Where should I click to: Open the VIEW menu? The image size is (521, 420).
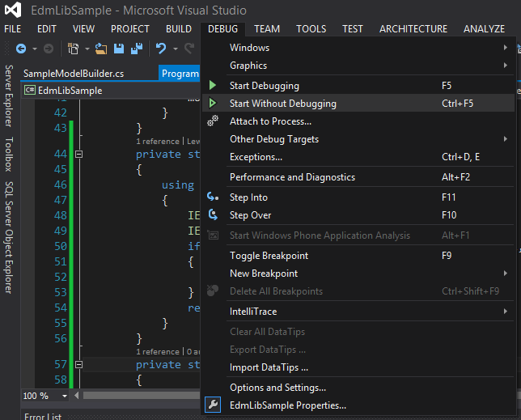pos(84,29)
